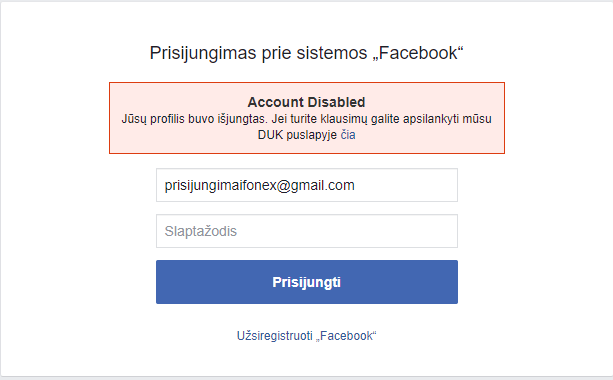Viewport: 613px width, 380px height.
Task: Click inside the red alert box
Action: point(307,118)
